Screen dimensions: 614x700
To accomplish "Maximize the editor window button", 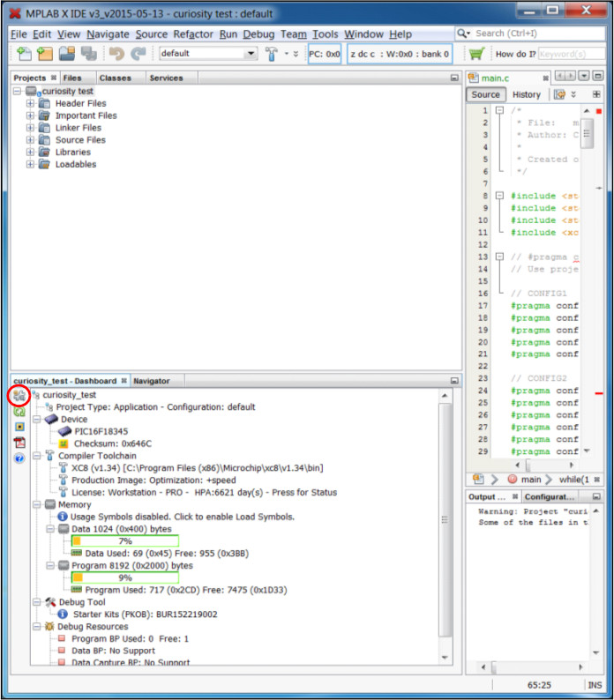I will tap(598, 76).
